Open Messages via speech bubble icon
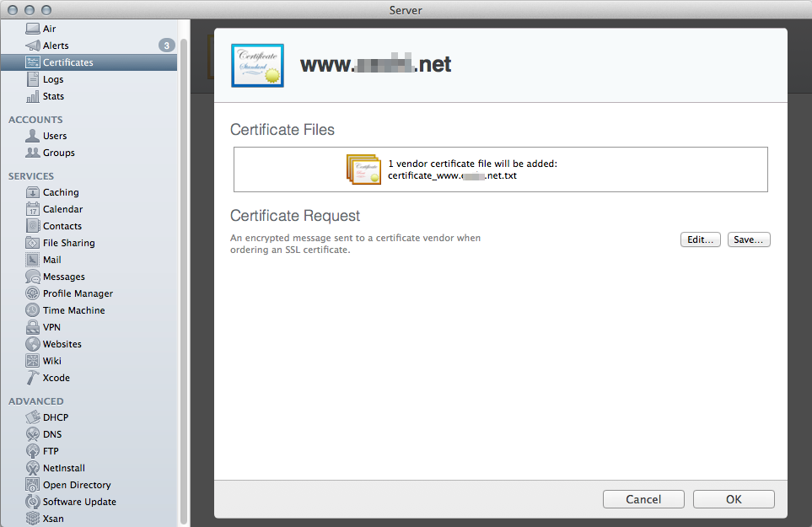 coord(33,277)
